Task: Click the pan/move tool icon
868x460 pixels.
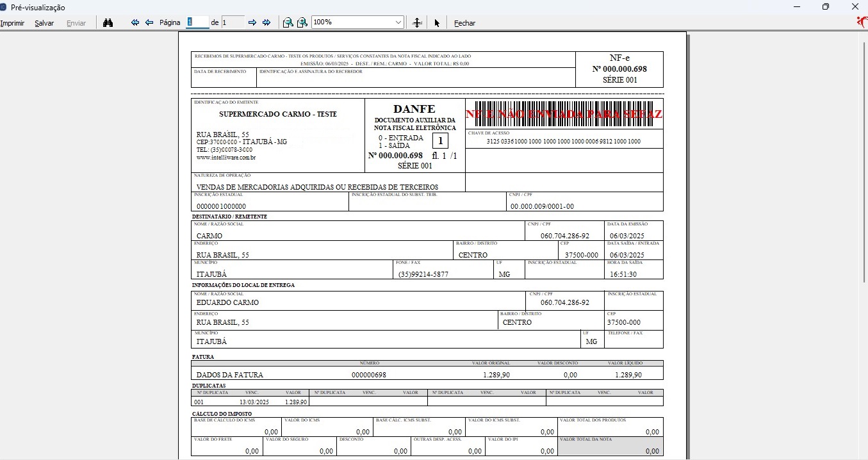Action: coord(417,22)
